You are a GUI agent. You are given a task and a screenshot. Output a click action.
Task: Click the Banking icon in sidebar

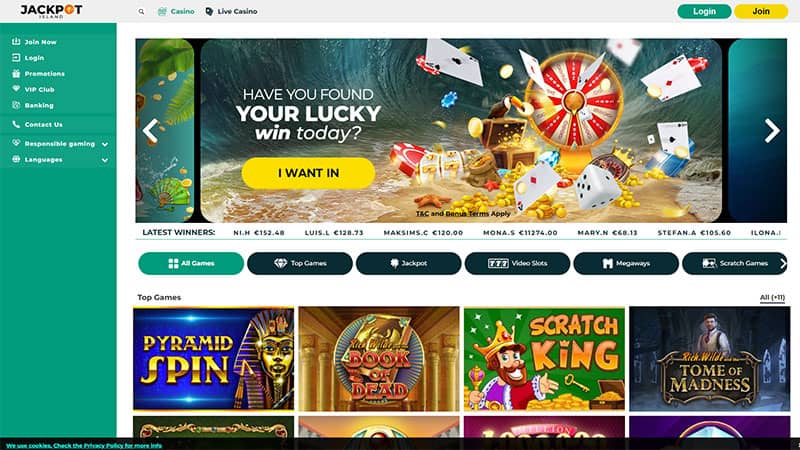tap(16, 105)
